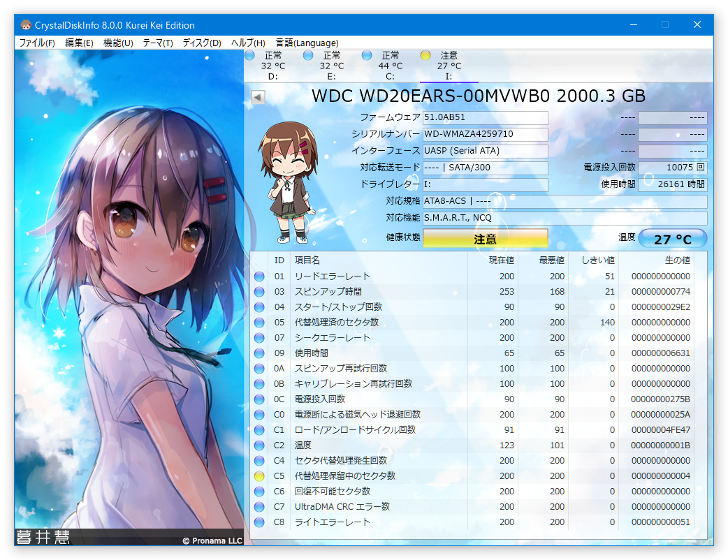Click the firmware field 51.0AB51
728x560 pixels.
[x=485, y=118]
